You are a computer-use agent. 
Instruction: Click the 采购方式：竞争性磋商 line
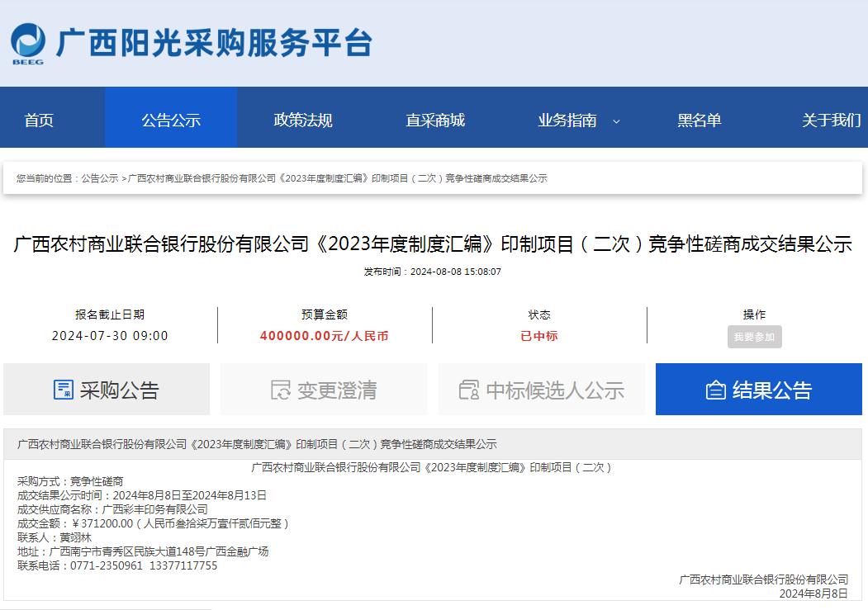click(x=70, y=481)
